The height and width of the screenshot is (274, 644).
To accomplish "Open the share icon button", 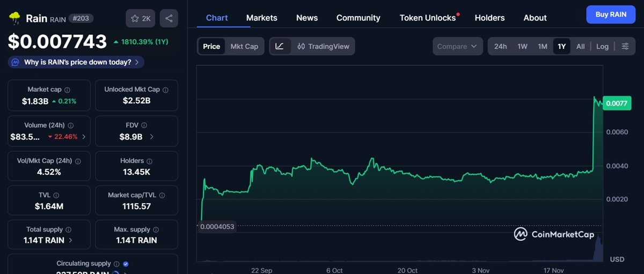I will 169,19.
